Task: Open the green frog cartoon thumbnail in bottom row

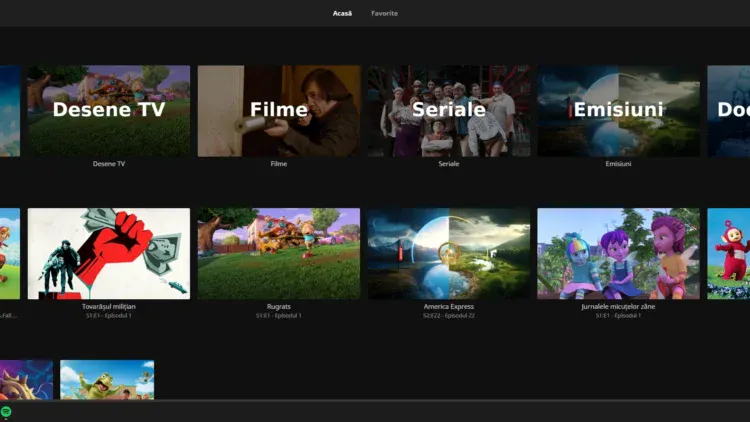Action: coord(107,380)
